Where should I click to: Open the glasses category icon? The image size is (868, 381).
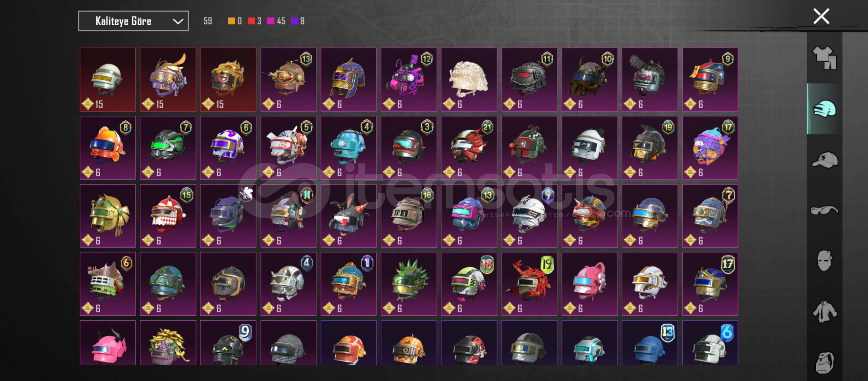[824, 211]
